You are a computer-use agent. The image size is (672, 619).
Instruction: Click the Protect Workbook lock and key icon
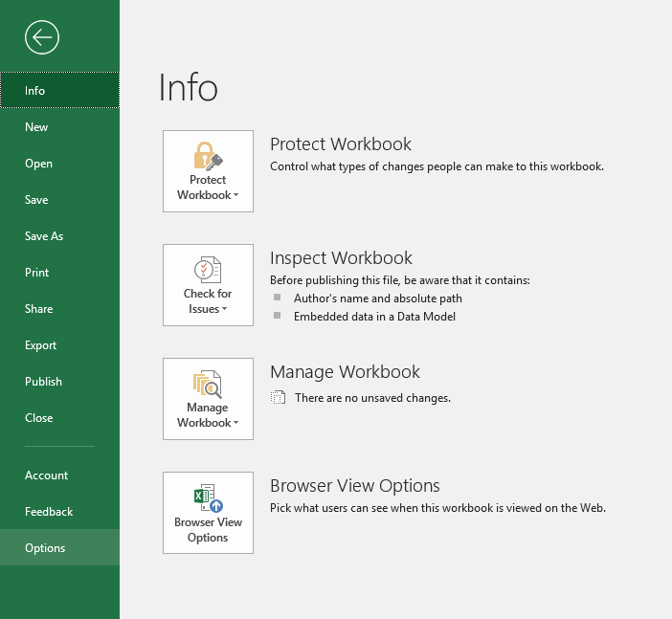(208, 156)
